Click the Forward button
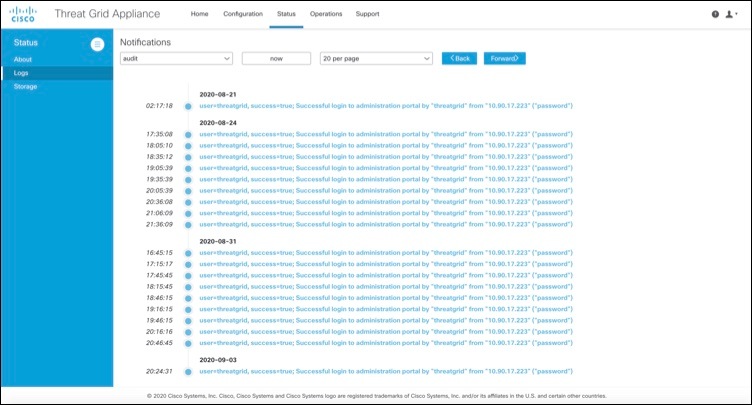The image size is (752, 405). pyautogui.click(x=505, y=59)
